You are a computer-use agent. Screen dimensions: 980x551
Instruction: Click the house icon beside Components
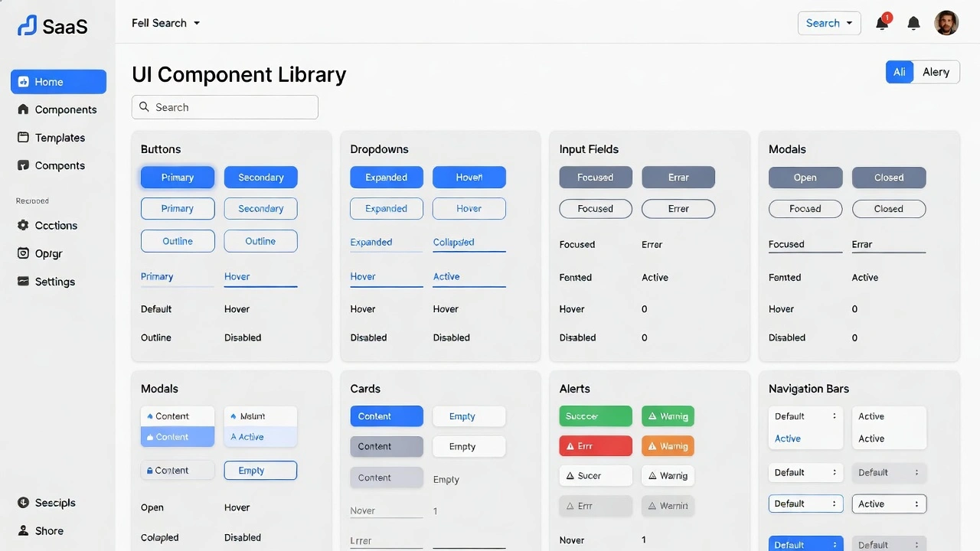(23, 109)
